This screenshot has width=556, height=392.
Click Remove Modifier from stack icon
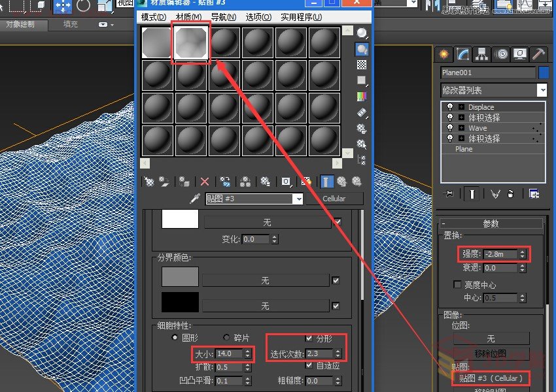click(x=511, y=193)
